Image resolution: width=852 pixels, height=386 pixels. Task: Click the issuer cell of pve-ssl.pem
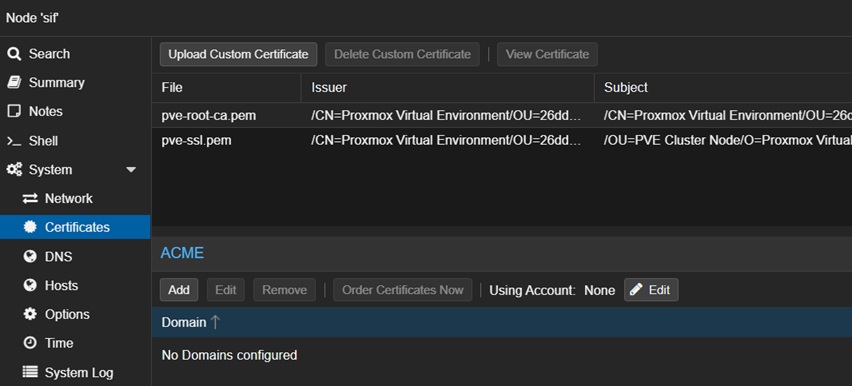446,140
